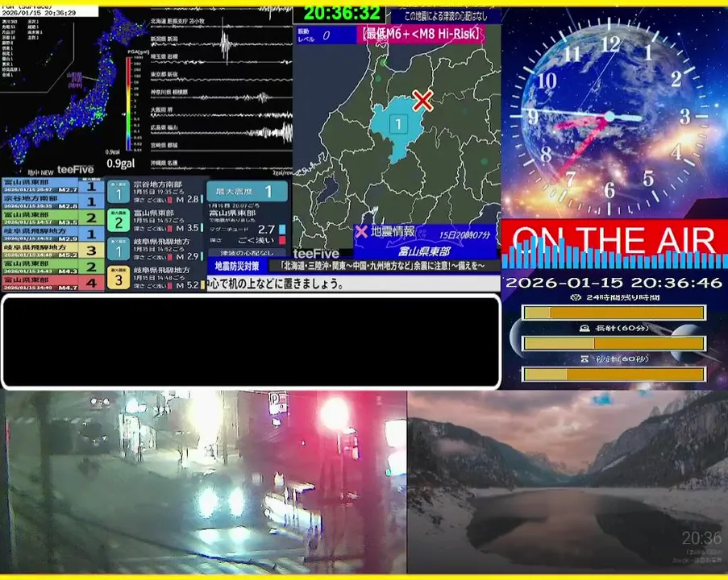The height and width of the screenshot is (580, 728).
Task: Select the 富山県東部 M4.3 green row
Action: [x=52, y=267]
